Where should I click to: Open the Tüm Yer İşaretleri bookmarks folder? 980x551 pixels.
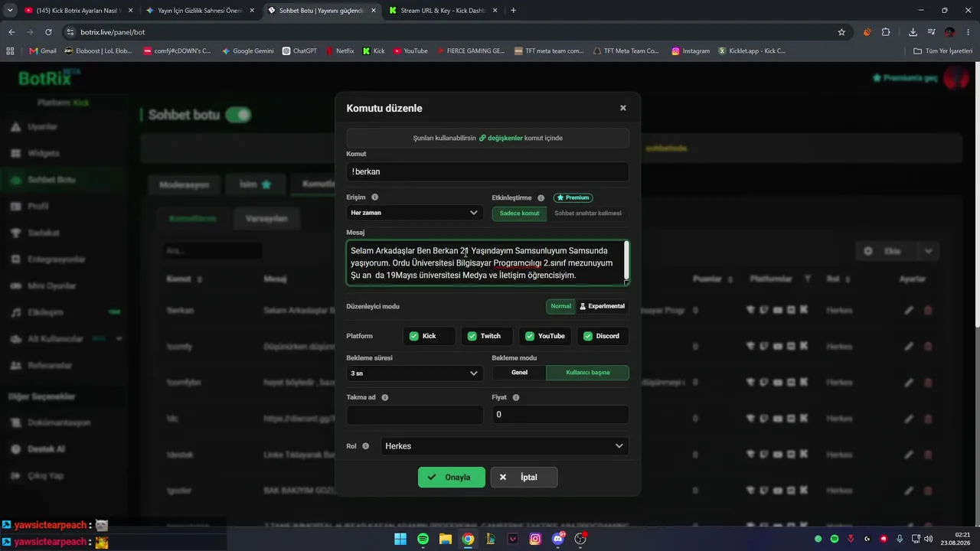(x=943, y=51)
